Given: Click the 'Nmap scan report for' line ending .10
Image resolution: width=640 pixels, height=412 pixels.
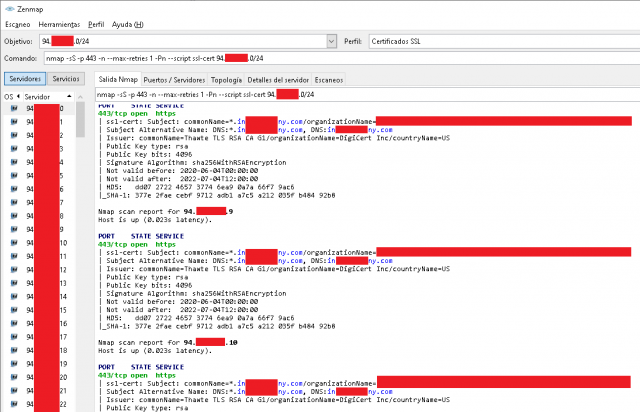Looking at the screenshot, I should point(168,342).
